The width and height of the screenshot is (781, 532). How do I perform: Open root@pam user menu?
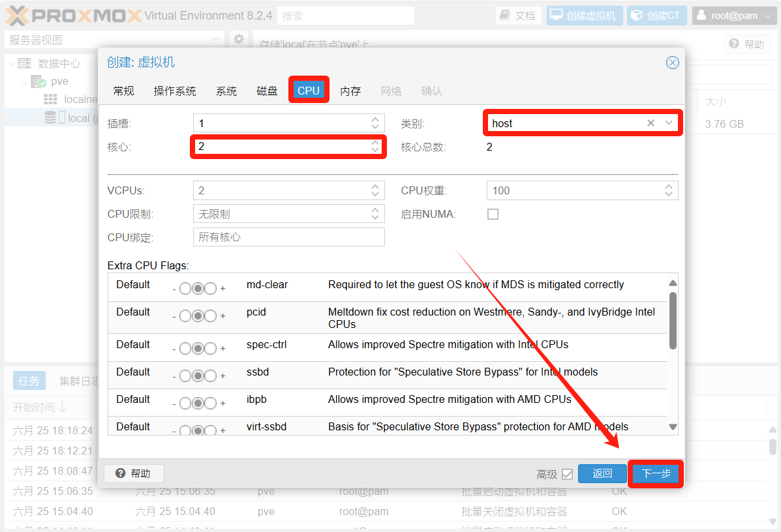click(734, 16)
